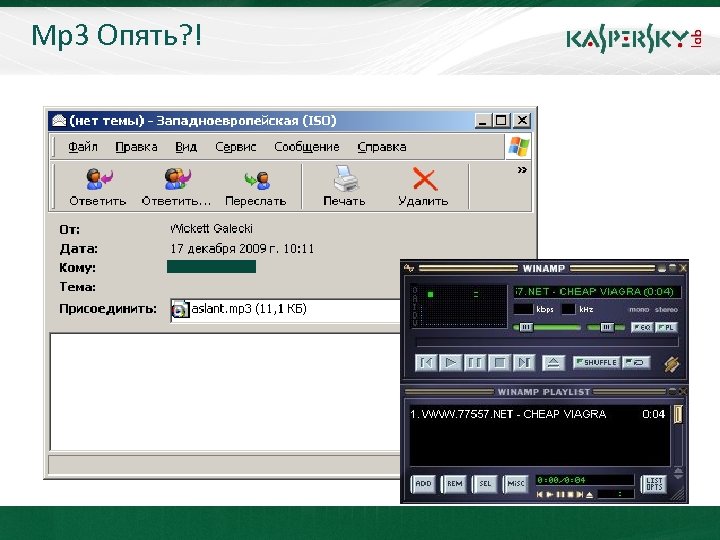Screen dimensions: 720x540
Task: Close the Winamp playlist window
Action: click(x=683, y=392)
